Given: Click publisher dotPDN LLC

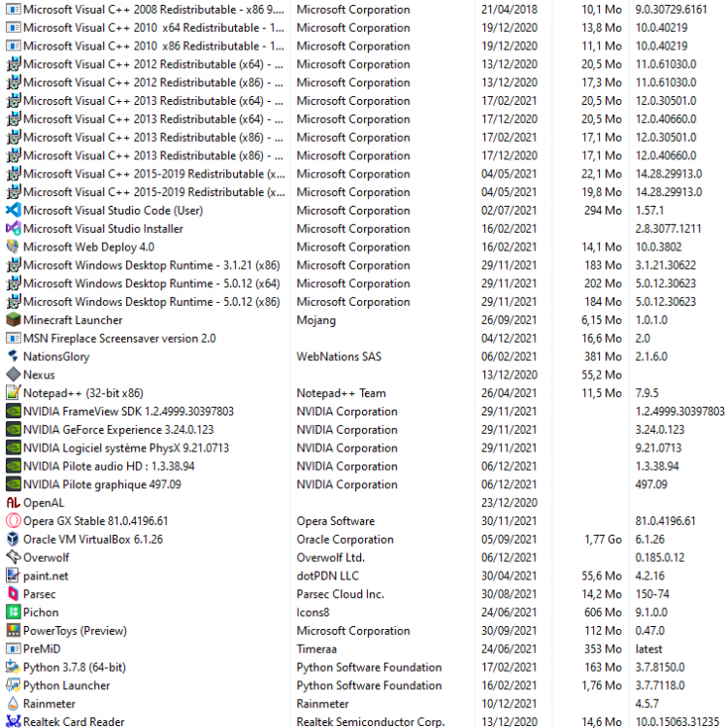Looking at the screenshot, I should 328,576.
